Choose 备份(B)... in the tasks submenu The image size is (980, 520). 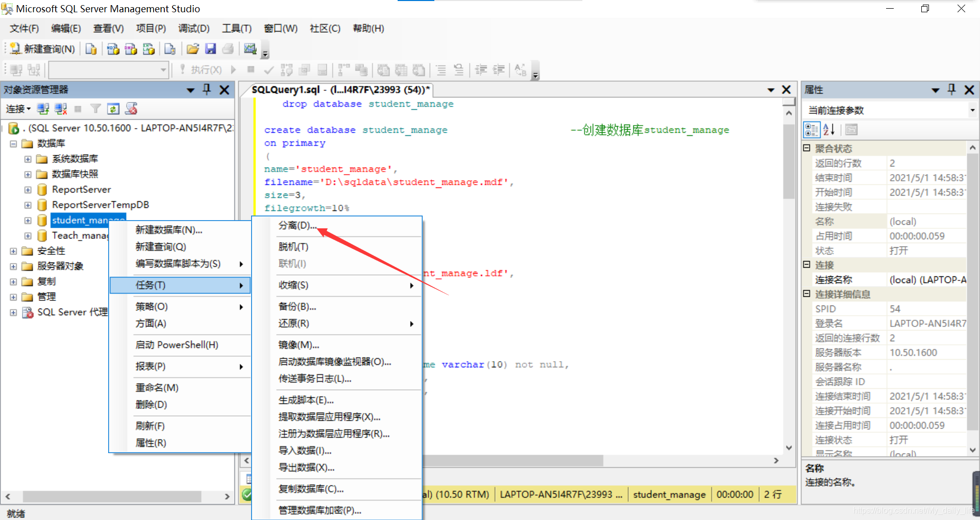(338, 306)
